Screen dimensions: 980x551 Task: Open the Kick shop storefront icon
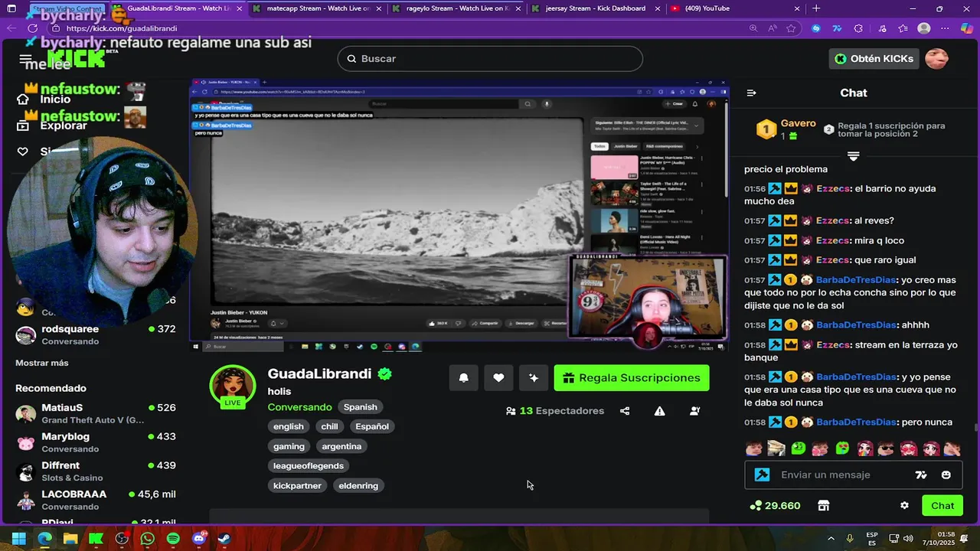point(823,505)
